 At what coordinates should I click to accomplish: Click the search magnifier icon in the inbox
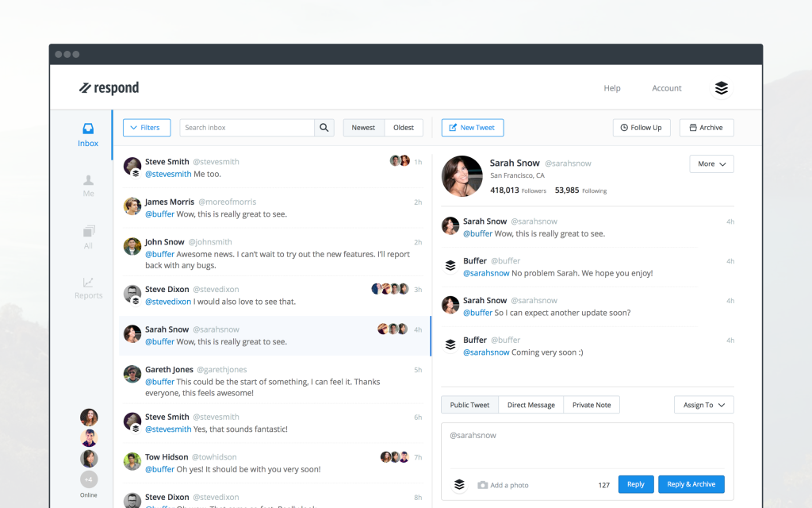click(x=324, y=127)
